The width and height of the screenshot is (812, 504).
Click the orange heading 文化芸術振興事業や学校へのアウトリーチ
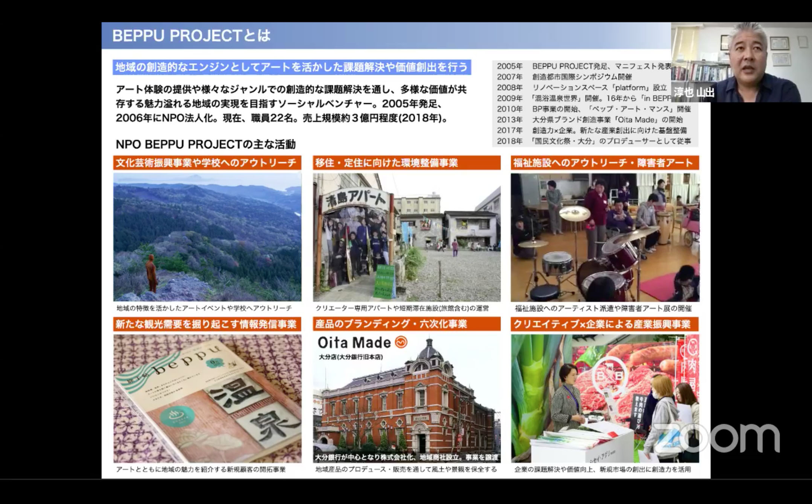pyautogui.click(x=207, y=163)
